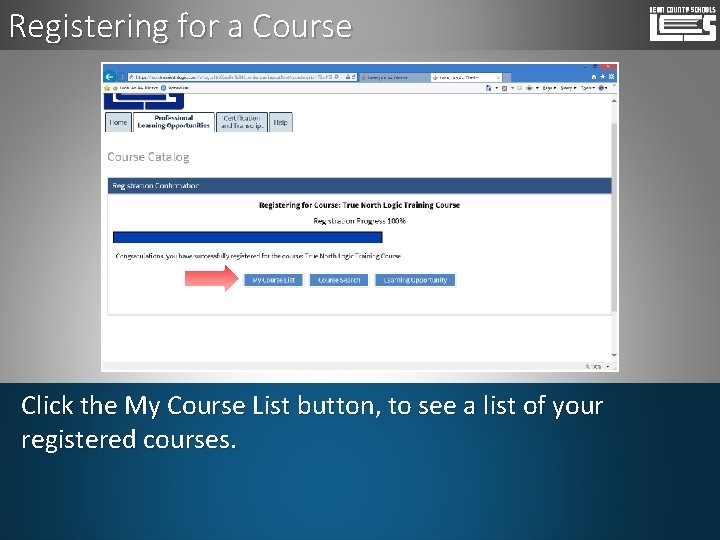
Task: Switch to the inactive browser tab
Action: click(394, 78)
